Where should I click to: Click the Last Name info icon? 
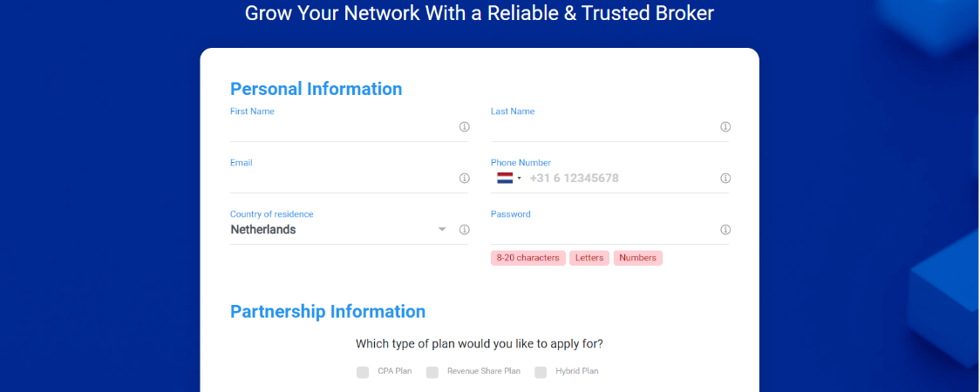pyautogui.click(x=725, y=126)
